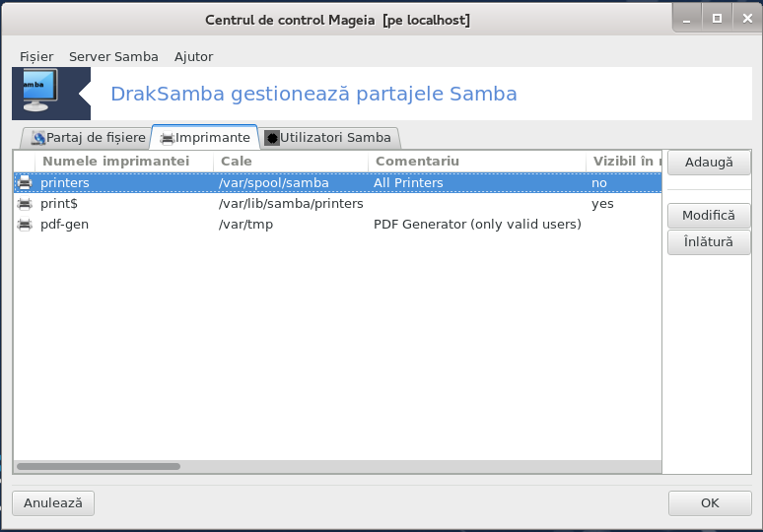Click the /var/spool/samba path cell

tap(274, 183)
